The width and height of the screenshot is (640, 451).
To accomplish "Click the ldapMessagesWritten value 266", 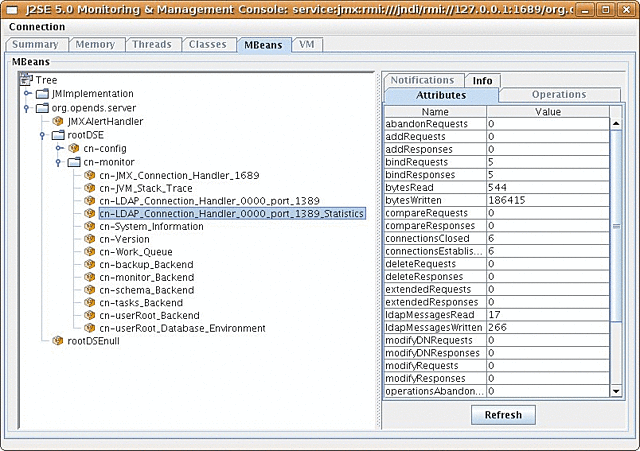I will 548,327.
